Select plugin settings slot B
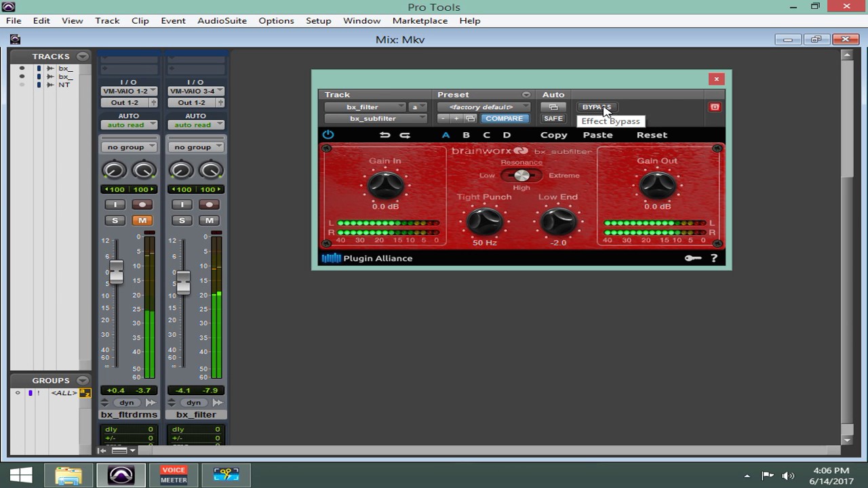The width and height of the screenshot is (868, 488). (x=466, y=135)
